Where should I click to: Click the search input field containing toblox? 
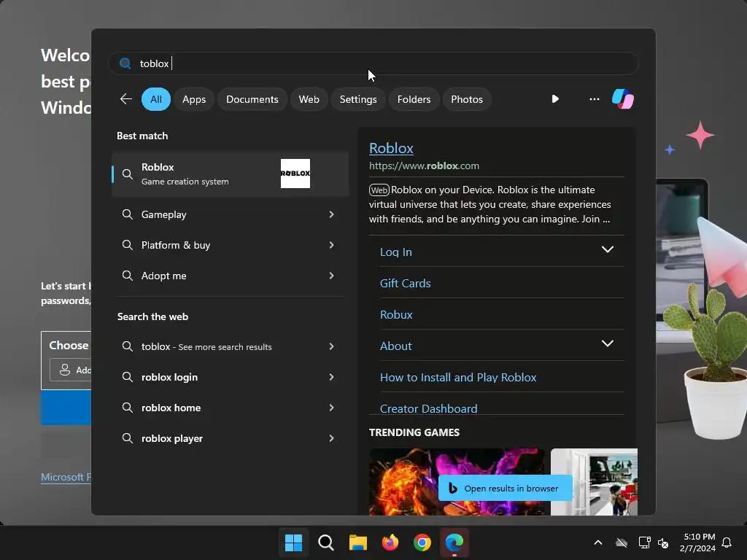pos(373,63)
